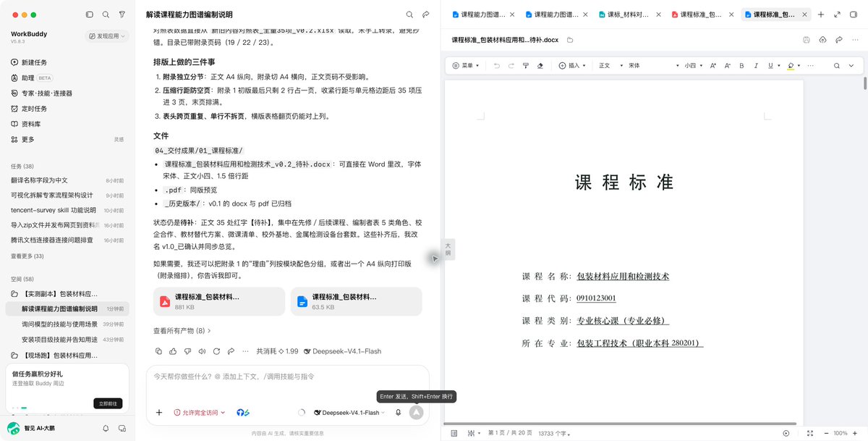Select task 腾讯文档连接器连接问题排查
The height and width of the screenshot is (441, 868).
(67, 240)
